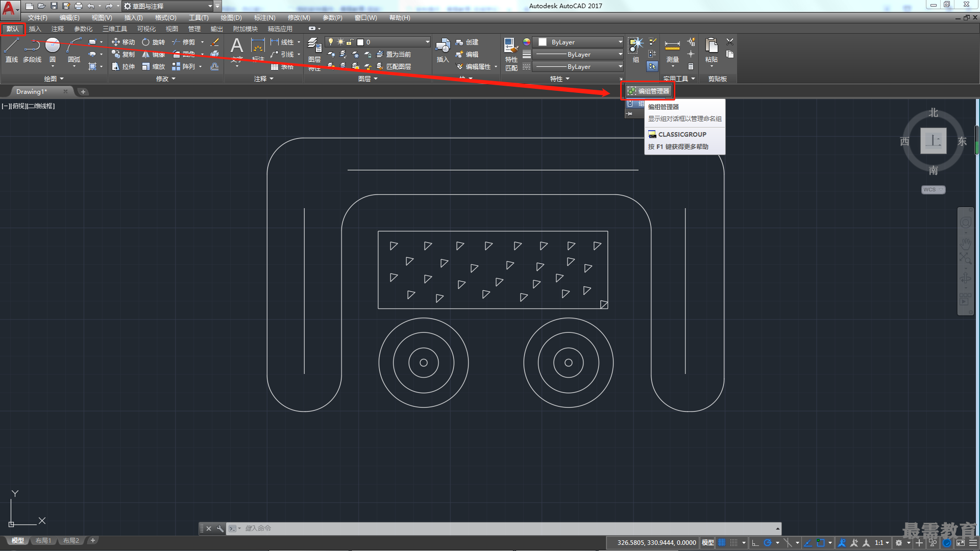Viewport: 980px width, 551px height.
Task: Open the ByLayer lineweight dropdown
Action: (579, 54)
